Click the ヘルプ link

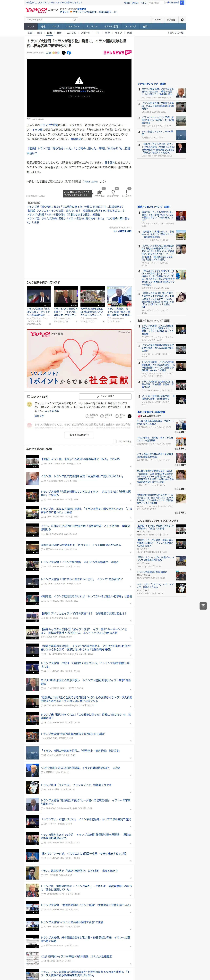click(x=143, y=3)
